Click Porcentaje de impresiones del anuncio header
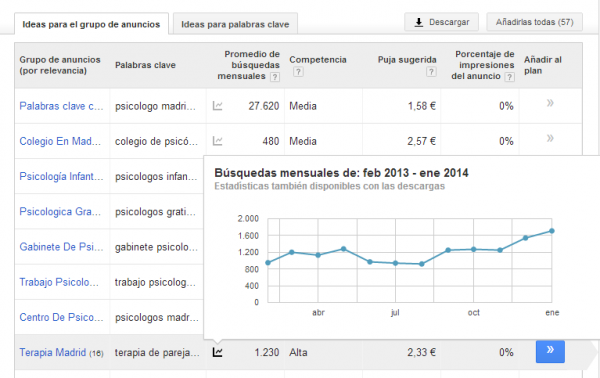Image resolution: width=600 pixels, height=378 pixels. 483,65
